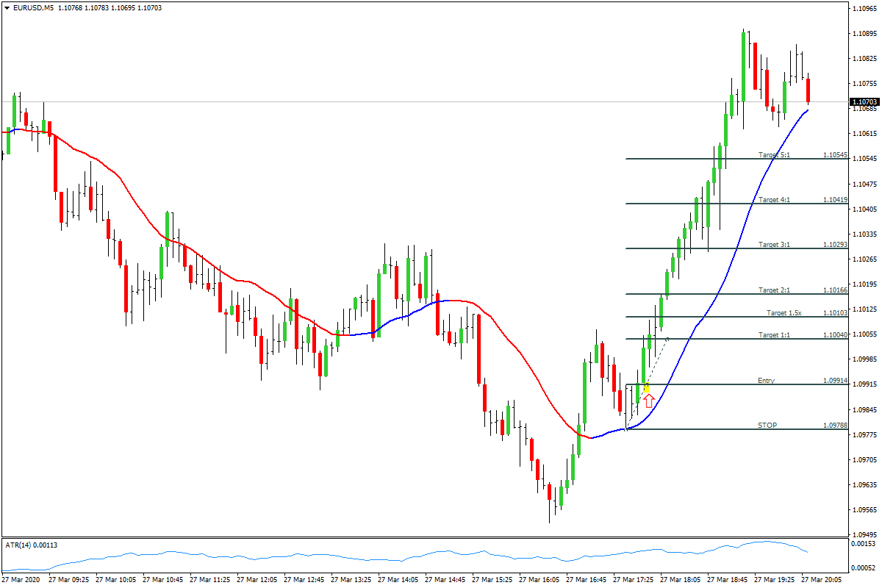Click 1.09565 on the price axis

tap(864, 509)
